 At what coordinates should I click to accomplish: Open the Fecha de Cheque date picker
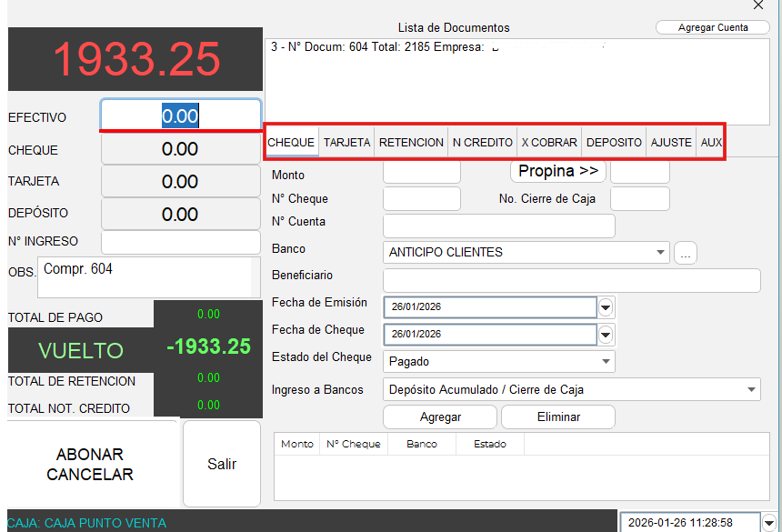(606, 335)
